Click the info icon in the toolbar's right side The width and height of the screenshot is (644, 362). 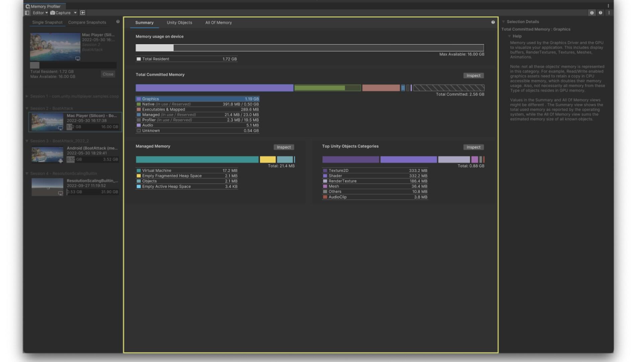click(x=592, y=13)
